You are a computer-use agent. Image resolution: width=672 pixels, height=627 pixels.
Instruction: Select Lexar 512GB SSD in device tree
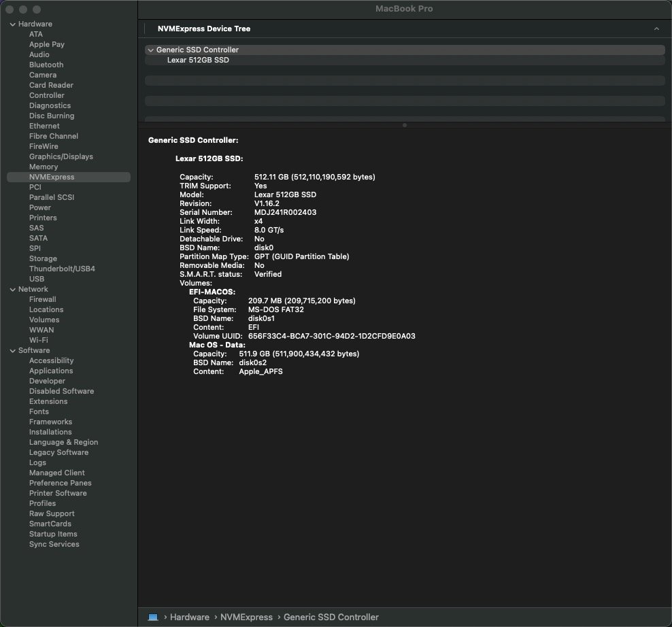198,60
